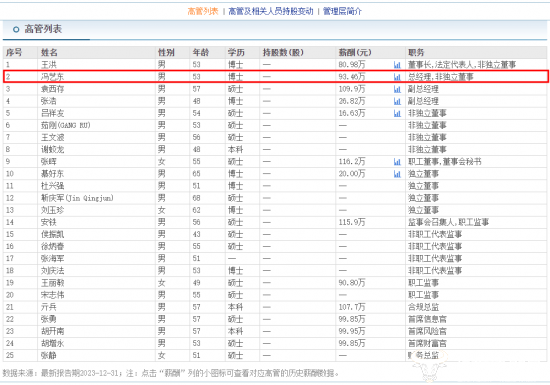Image resolution: width=550 pixels, height=385 pixels.
Task: Select the name 冯艺东 in row 2
Action: click(x=53, y=77)
